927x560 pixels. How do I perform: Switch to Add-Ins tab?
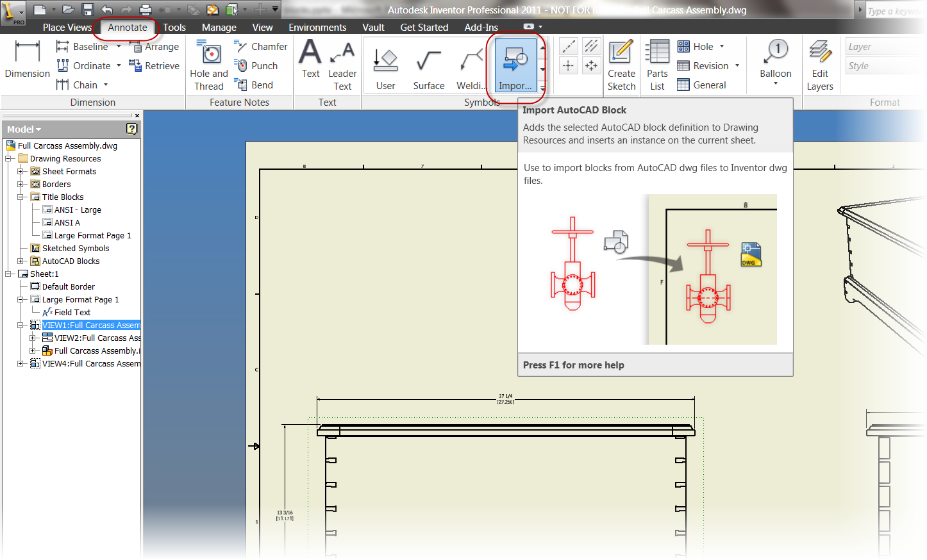[481, 27]
